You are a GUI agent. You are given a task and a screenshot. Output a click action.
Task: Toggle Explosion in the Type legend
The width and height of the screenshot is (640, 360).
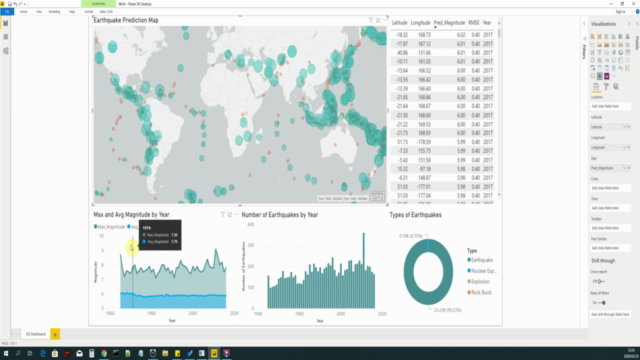coord(478,282)
